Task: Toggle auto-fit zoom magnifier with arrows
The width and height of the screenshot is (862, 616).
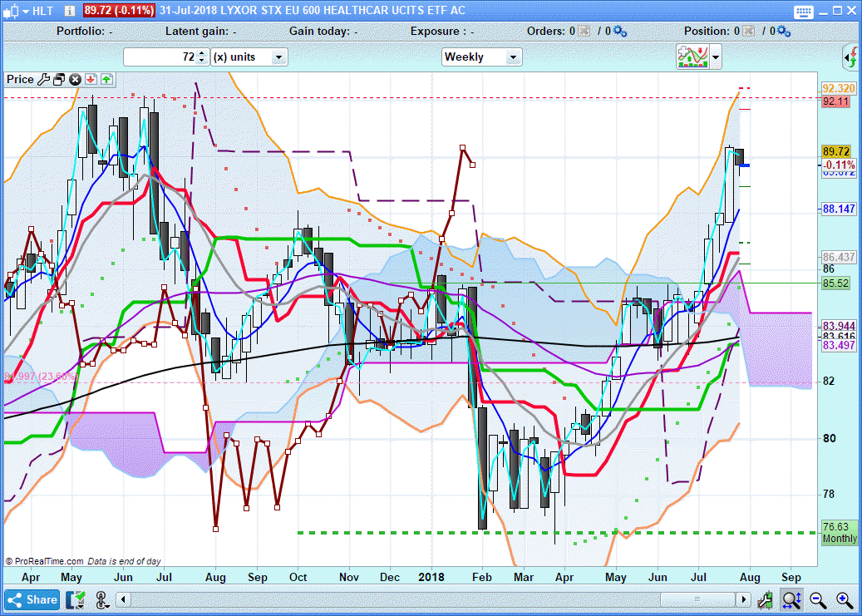Action: [x=791, y=599]
